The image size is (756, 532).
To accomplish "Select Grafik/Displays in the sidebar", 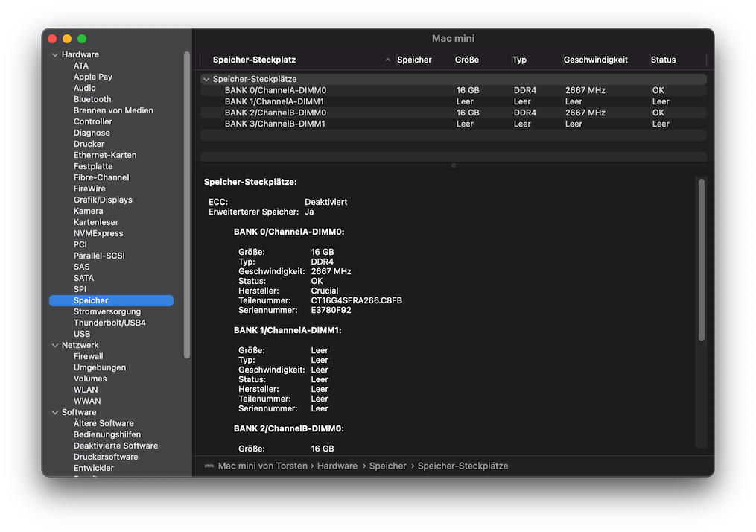I will tap(103, 200).
